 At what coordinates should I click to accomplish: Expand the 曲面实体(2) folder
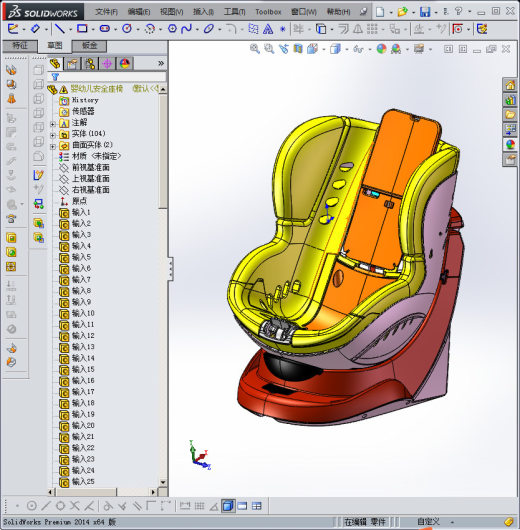pos(52,146)
